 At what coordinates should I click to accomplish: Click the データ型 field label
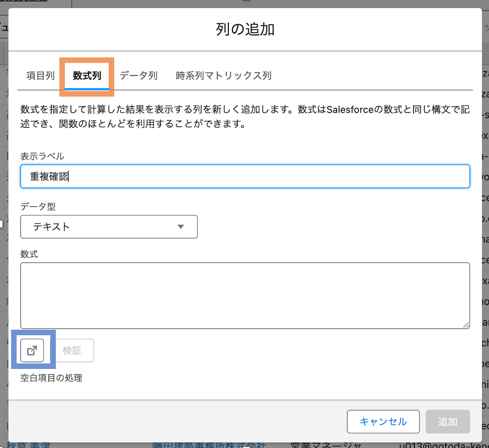[x=37, y=206]
